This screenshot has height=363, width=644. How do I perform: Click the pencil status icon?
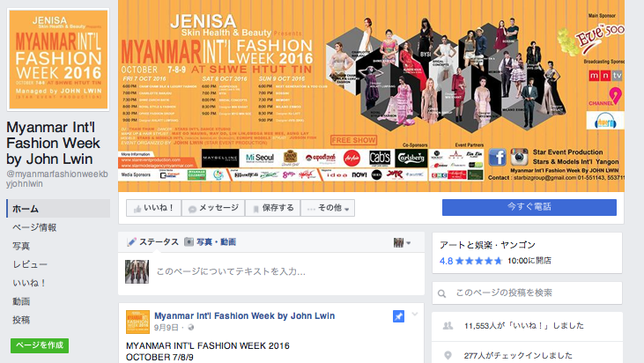click(x=131, y=242)
